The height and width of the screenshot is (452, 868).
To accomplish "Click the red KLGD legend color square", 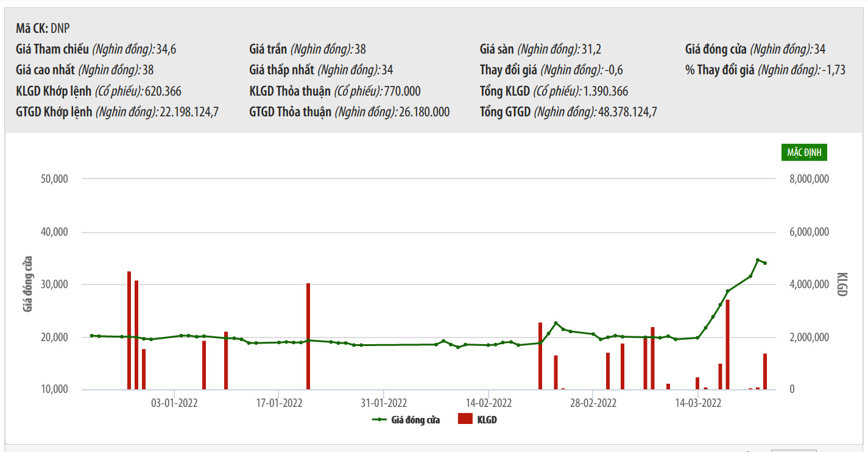I will point(465,419).
